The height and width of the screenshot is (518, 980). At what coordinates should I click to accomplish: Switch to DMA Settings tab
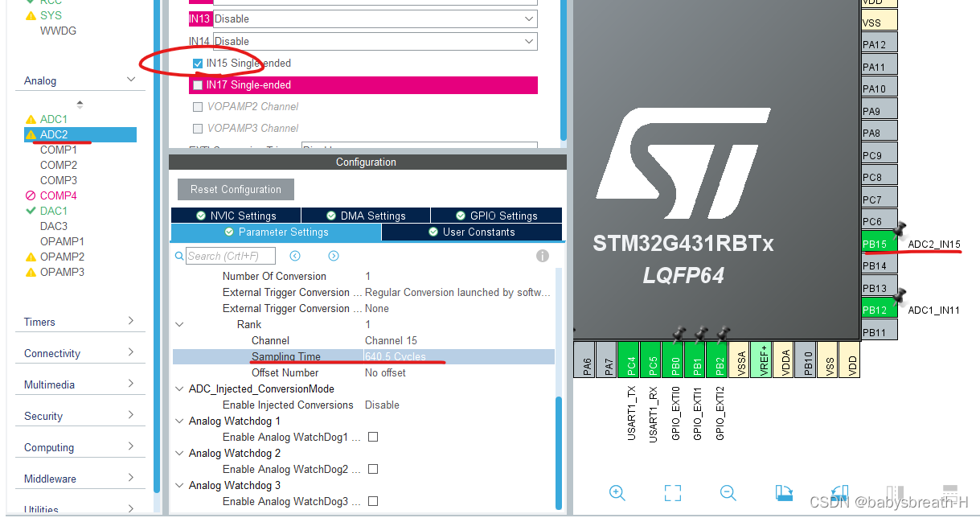[366, 216]
